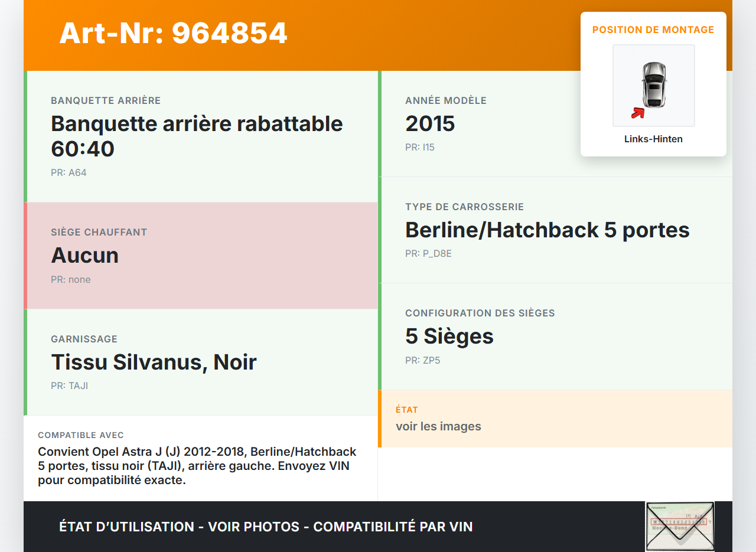Click the 'PR: none' code
This screenshot has height=552, width=756.
[x=71, y=280]
